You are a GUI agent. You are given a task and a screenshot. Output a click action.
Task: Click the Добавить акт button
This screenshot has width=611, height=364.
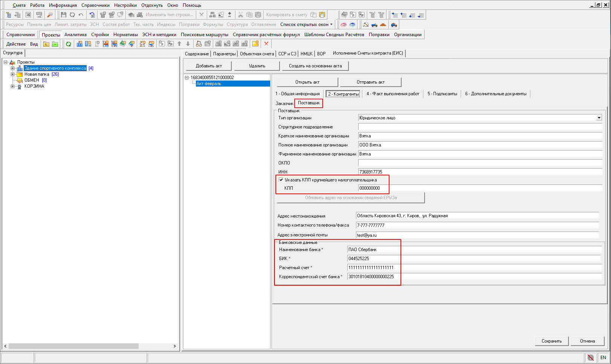209,66
